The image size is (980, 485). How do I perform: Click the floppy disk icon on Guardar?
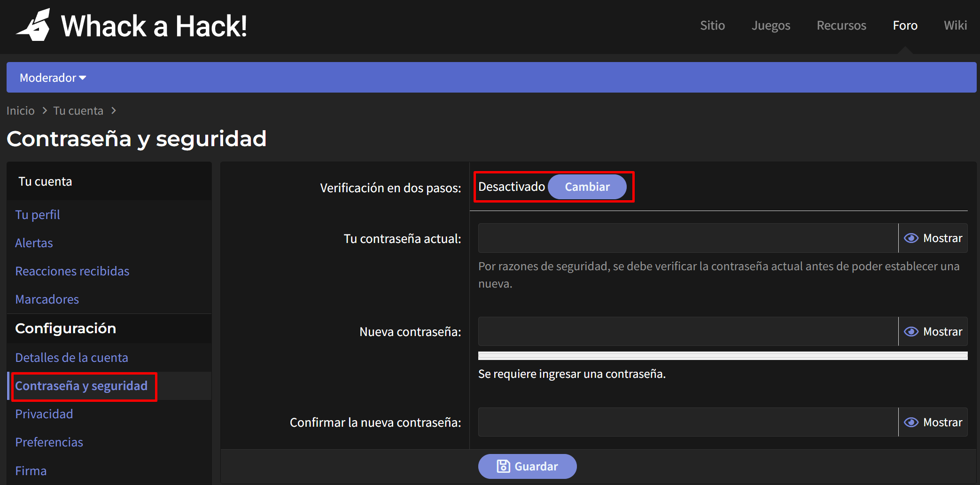click(503, 466)
